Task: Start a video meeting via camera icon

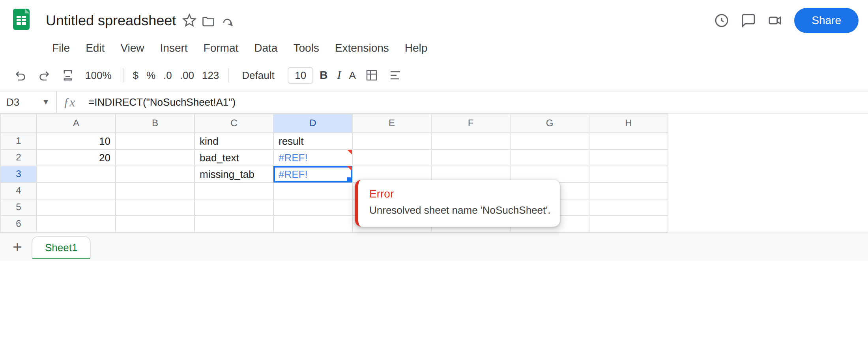Action: [x=775, y=20]
